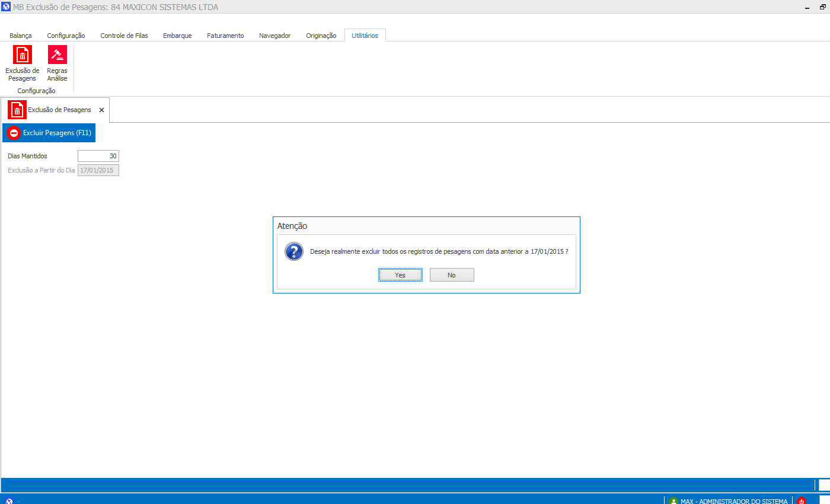The width and height of the screenshot is (830, 504).
Task: Click the globe icon in the bottom-left status bar
Action: (x=9, y=500)
